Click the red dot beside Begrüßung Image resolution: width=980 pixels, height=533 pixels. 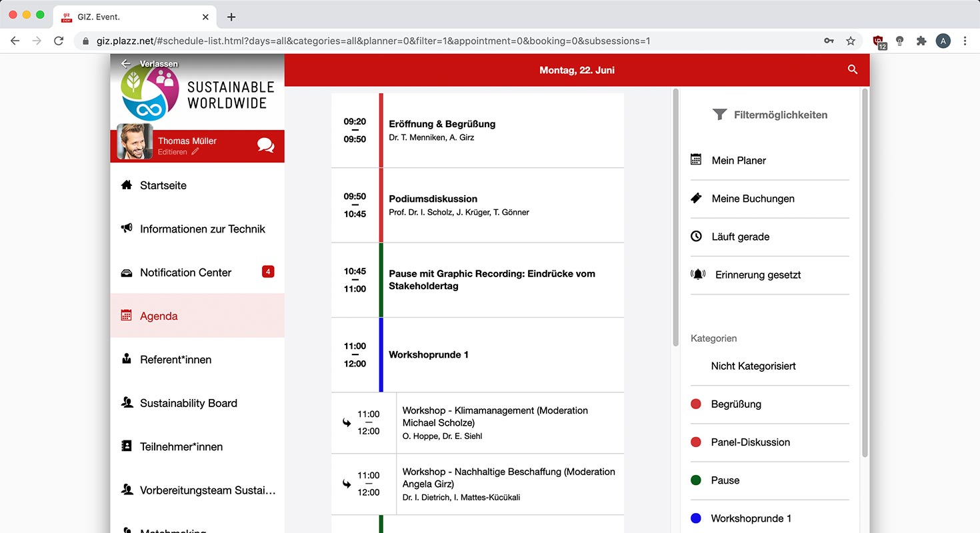point(696,404)
